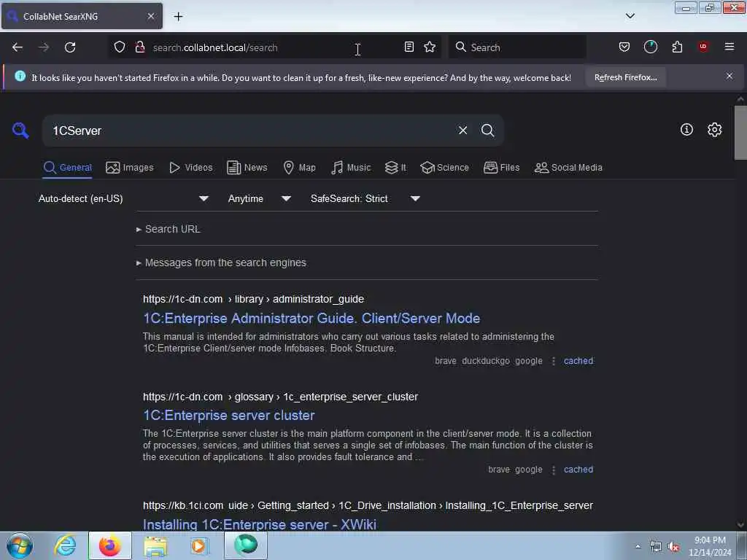Screen dimensions: 747x560
Task: Click the SearXNG magnifier logo
Action: [x=20, y=130]
